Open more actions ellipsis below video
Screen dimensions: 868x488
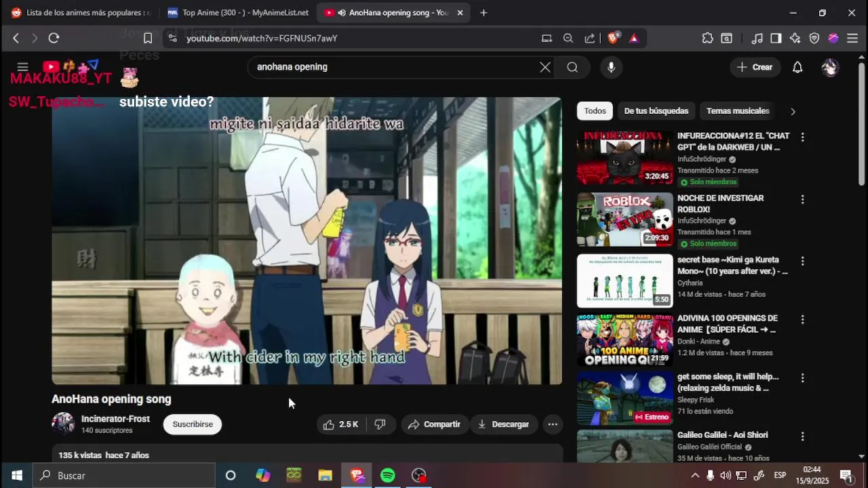pyautogui.click(x=553, y=424)
